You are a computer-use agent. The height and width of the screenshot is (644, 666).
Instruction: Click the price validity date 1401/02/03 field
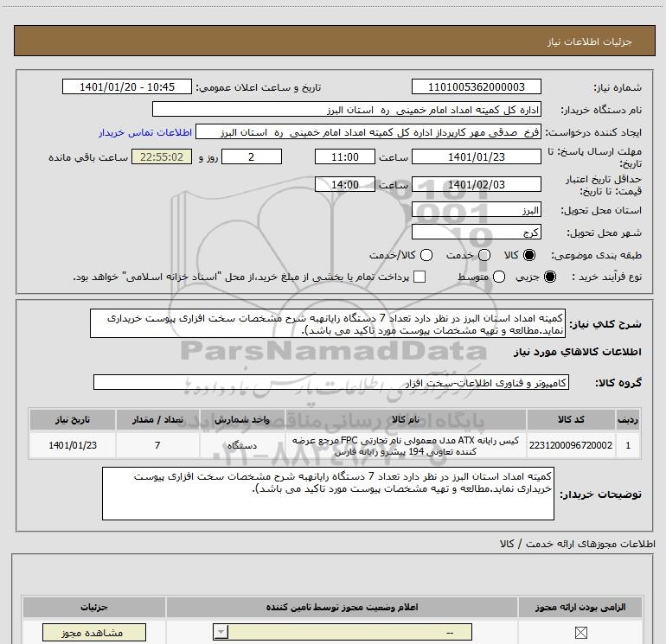(476, 184)
